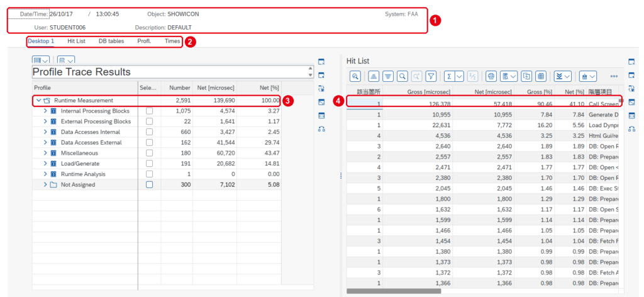Replace tool icon beside Profile Trace Results panel

click(321, 89)
